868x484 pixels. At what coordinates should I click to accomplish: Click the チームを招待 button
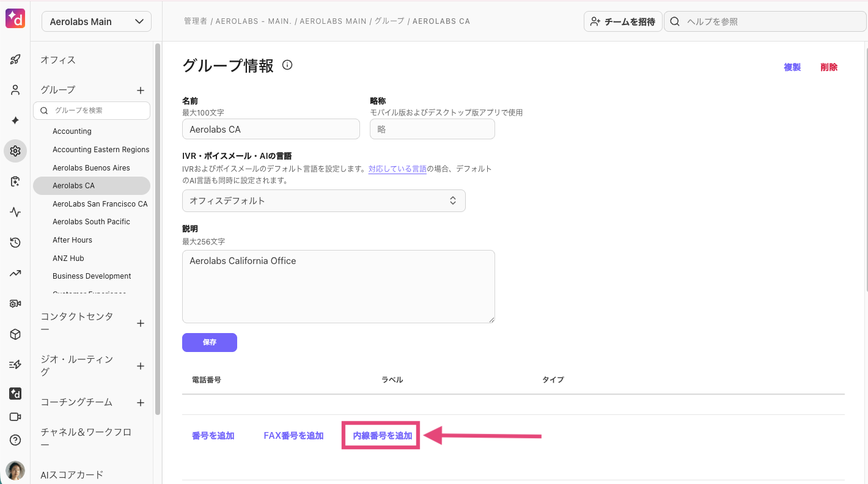(x=623, y=21)
